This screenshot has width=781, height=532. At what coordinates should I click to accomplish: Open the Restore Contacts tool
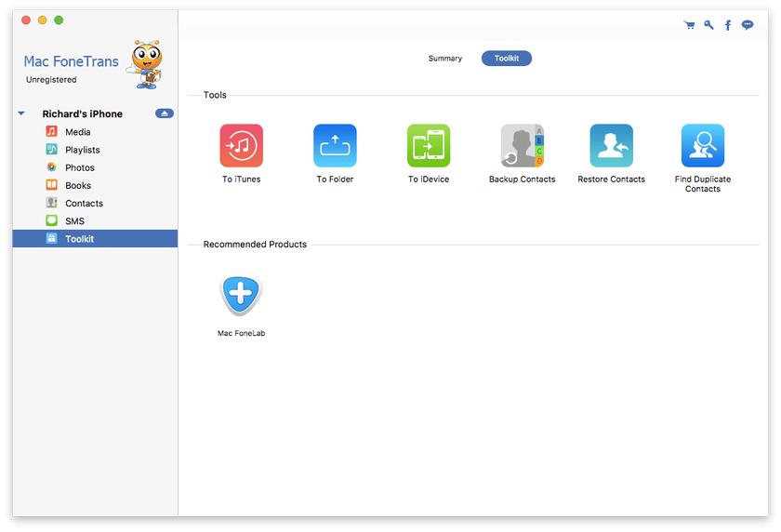[611, 145]
